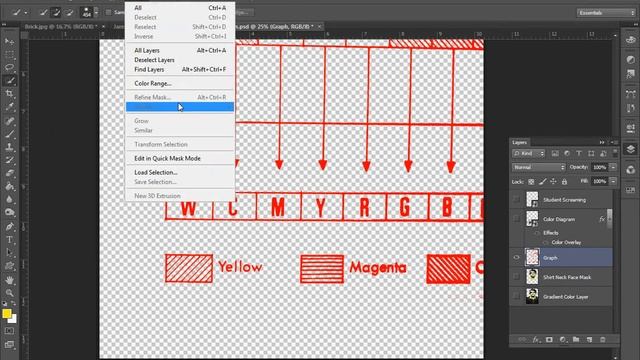Select the Lasso tool
Image resolution: width=640 pixels, height=360 pixels.
tap(9, 67)
